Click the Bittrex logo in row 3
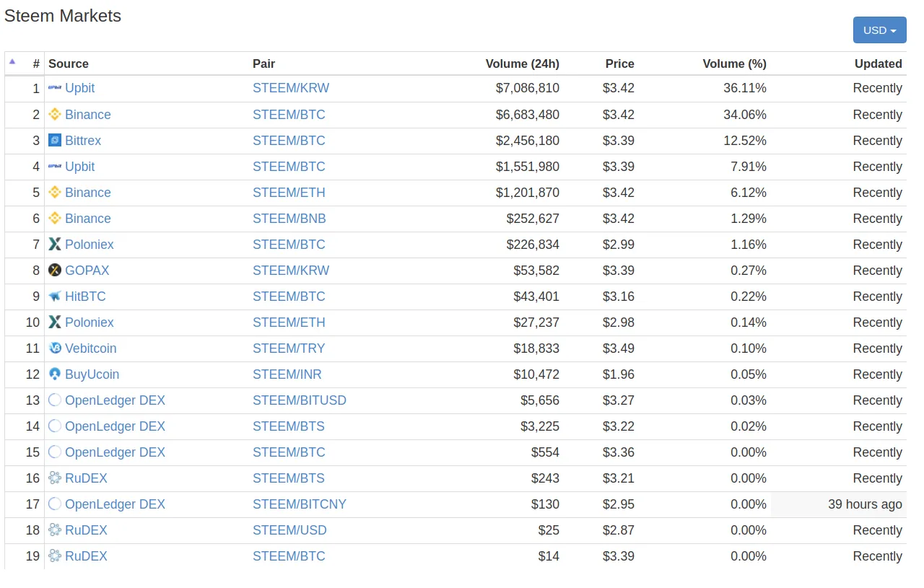 55,140
